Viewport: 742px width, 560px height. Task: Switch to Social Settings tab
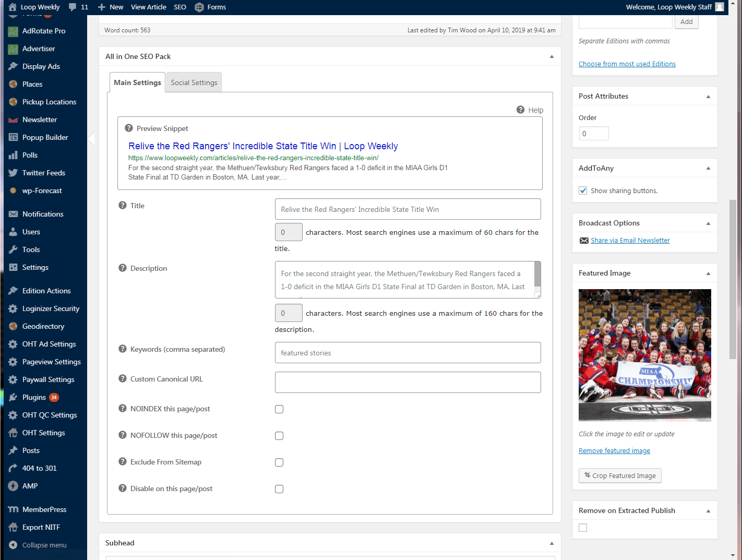coord(194,82)
